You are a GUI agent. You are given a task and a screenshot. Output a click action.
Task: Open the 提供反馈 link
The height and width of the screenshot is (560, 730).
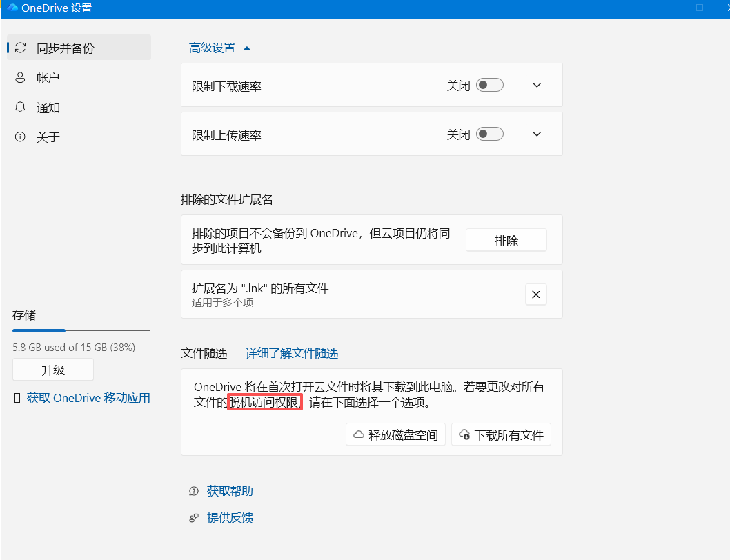point(230,518)
